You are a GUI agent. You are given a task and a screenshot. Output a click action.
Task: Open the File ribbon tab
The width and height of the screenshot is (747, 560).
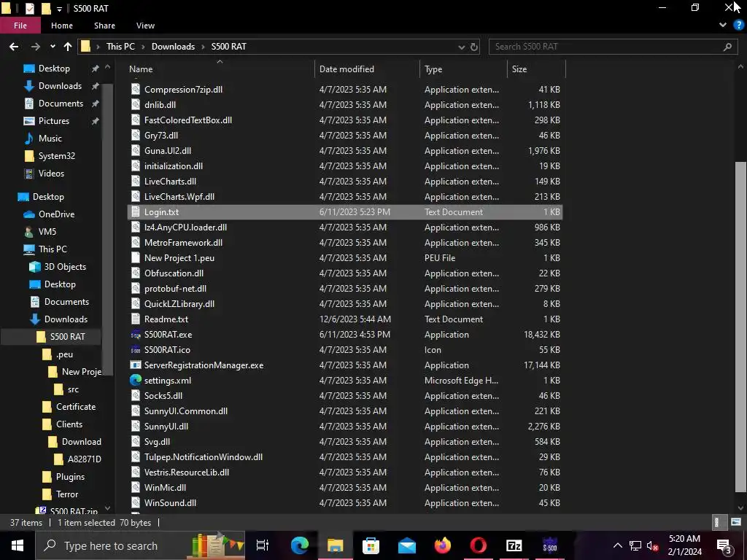coord(20,26)
